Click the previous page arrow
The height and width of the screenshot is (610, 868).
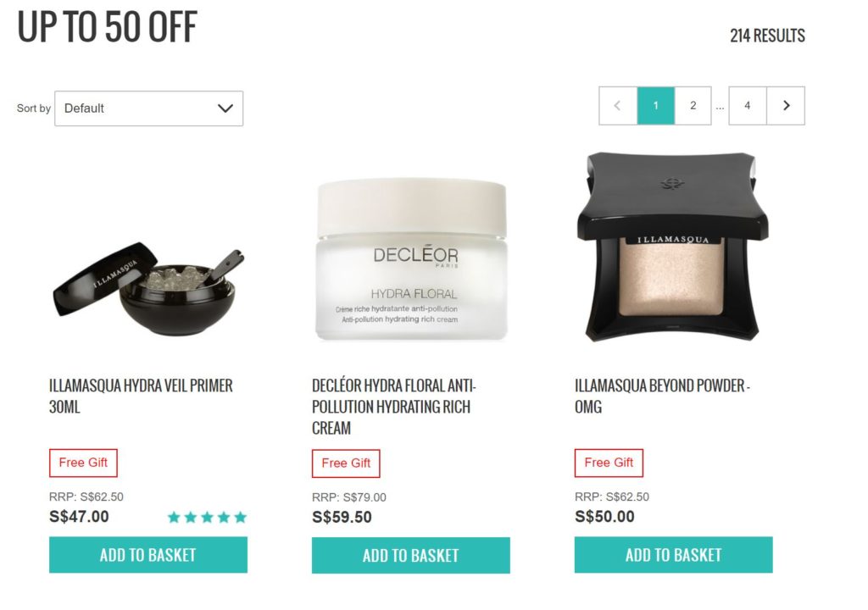click(618, 106)
